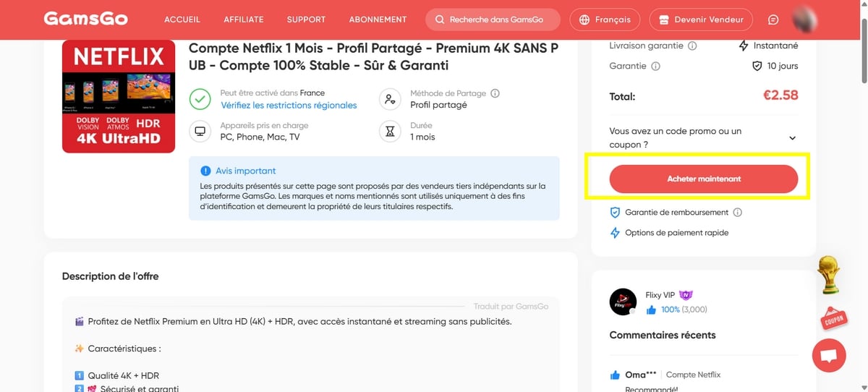Click the Description de l'offre heading
This screenshot has width=868, height=392.
click(x=110, y=276)
